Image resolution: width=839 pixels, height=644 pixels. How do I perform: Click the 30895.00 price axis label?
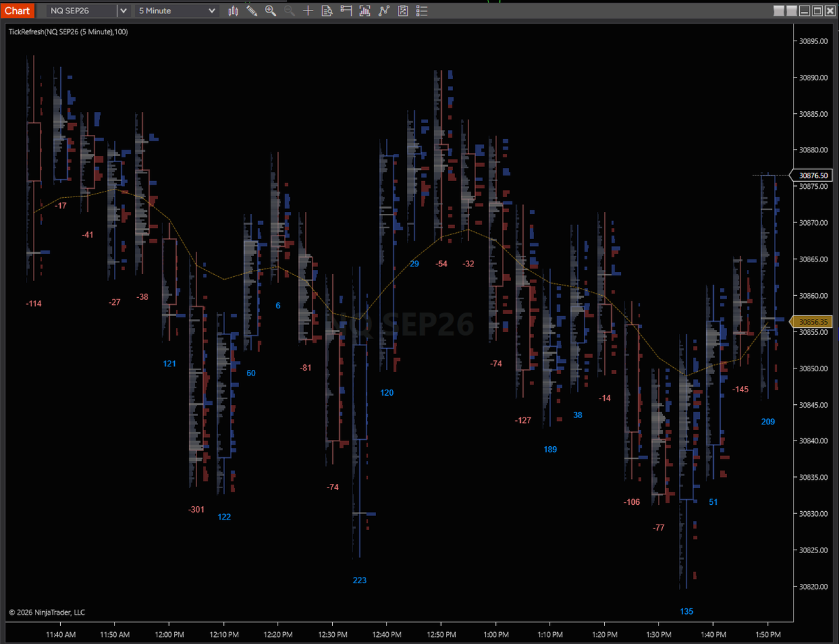(x=814, y=41)
